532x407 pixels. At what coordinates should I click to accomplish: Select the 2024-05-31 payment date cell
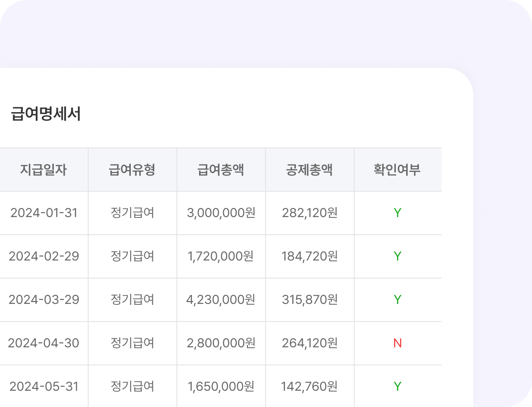click(44, 387)
